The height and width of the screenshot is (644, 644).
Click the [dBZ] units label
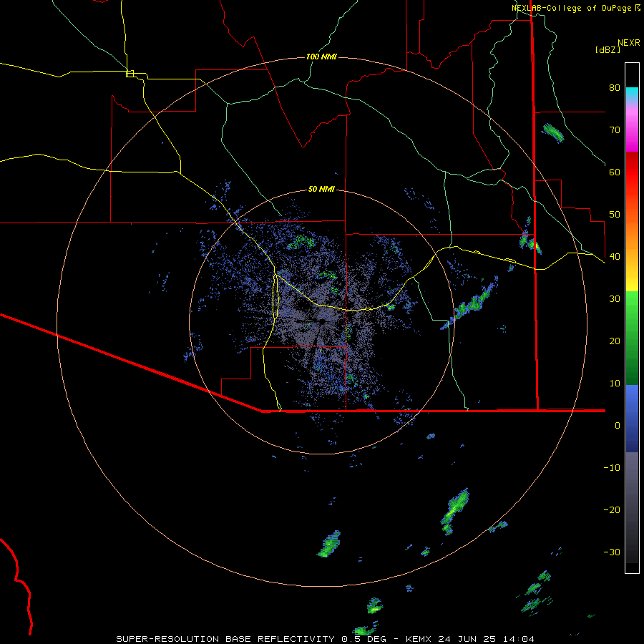[x=608, y=49]
